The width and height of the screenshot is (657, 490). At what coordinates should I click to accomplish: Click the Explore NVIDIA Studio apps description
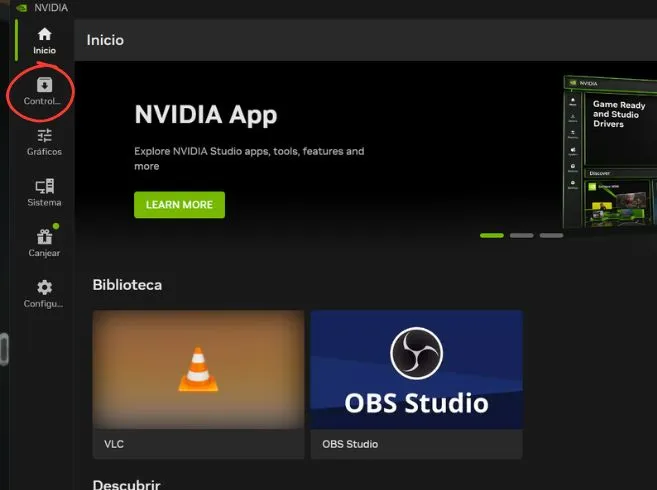tap(249, 158)
